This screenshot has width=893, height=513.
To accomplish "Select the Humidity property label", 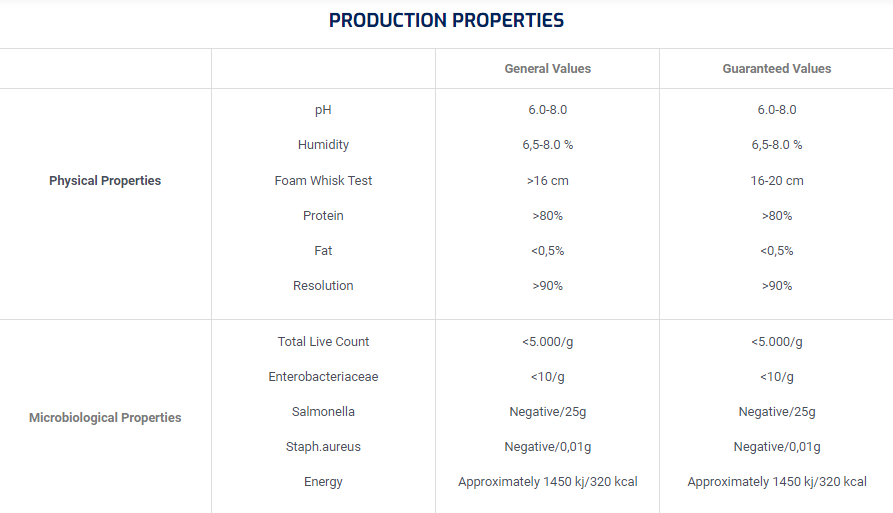I will coord(323,145).
